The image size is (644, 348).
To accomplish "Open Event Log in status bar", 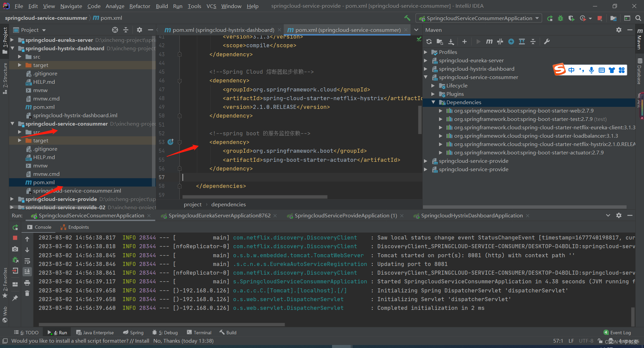I will 617,333.
